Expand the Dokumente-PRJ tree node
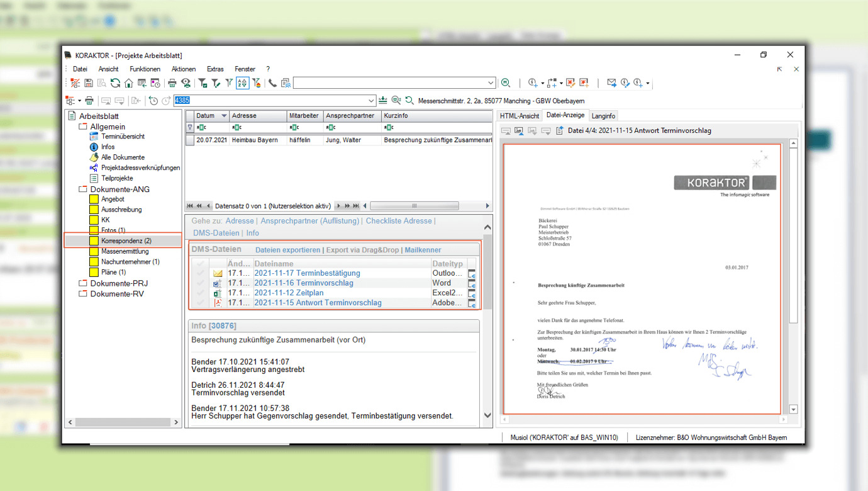868x491 pixels. tap(82, 283)
